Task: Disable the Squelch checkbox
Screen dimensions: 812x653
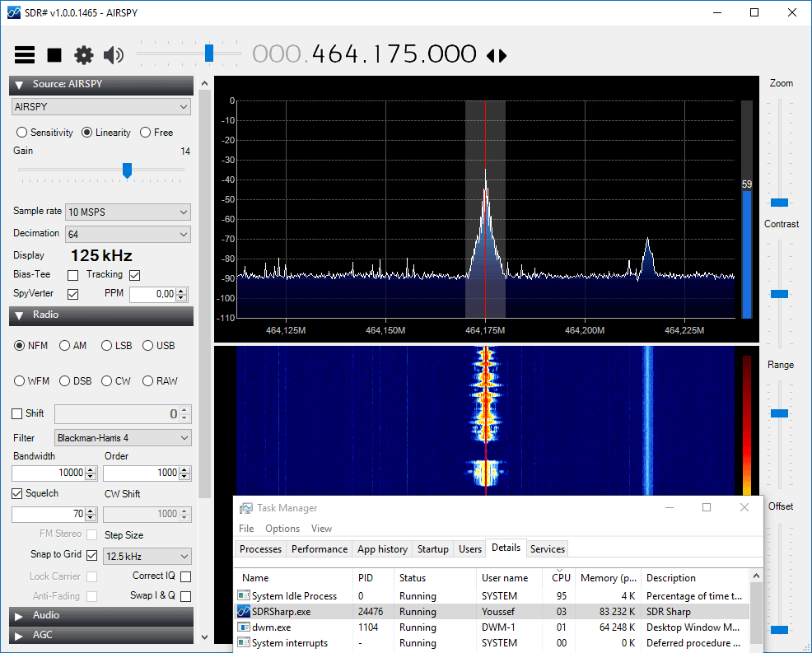Action: [17, 493]
